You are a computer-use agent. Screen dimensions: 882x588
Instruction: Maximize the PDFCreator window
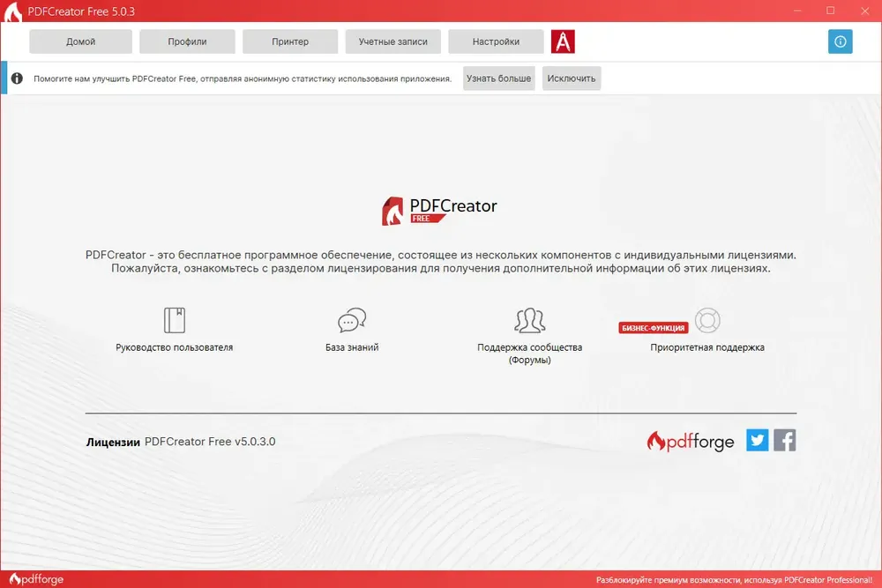[x=830, y=11]
